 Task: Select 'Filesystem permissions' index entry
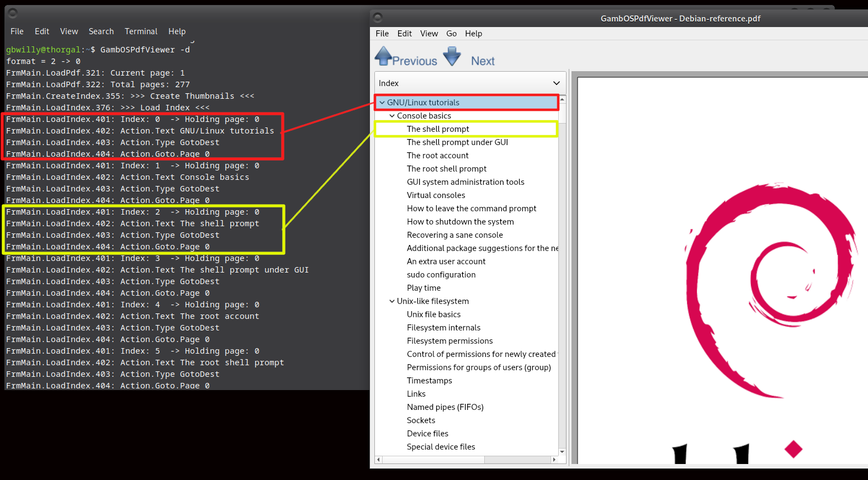coord(449,341)
